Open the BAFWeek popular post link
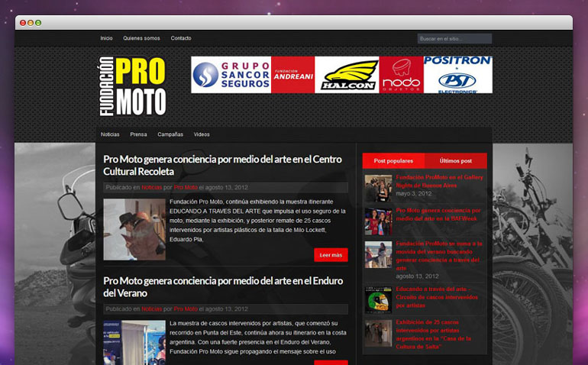Viewport: 588px width, 365px height. coord(438,215)
